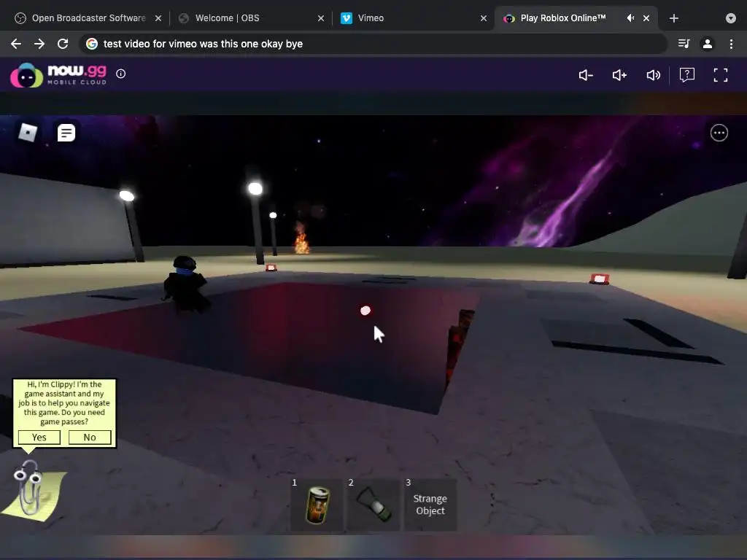Click the Google icon in address bar

click(92, 44)
